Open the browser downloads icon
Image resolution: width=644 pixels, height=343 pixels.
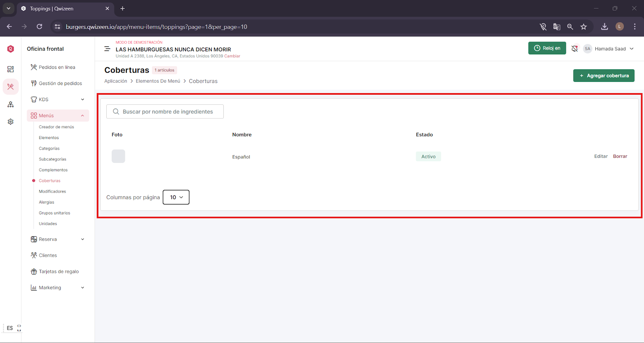click(x=605, y=27)
